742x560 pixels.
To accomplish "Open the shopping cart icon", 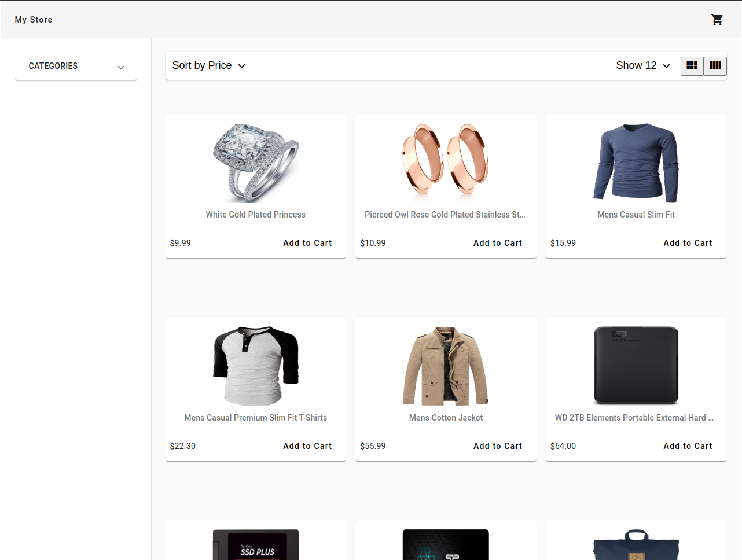I will coord(717,20).
